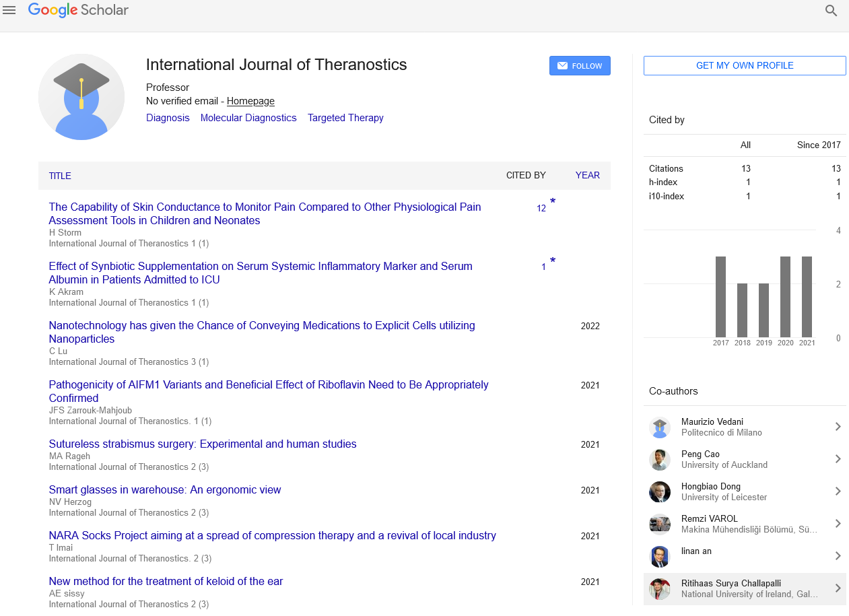Expand chevron beside Ritihaas Surya Challapalli

(838, 588)
